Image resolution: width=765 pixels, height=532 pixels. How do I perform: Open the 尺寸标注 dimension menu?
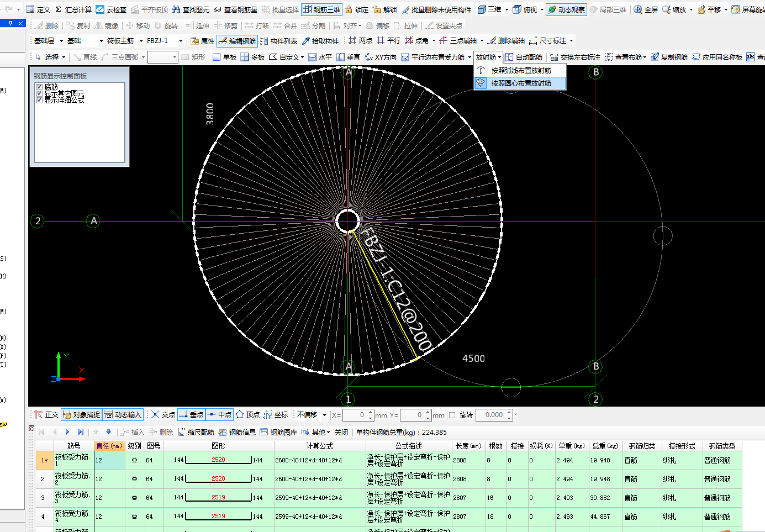[551, 41]
